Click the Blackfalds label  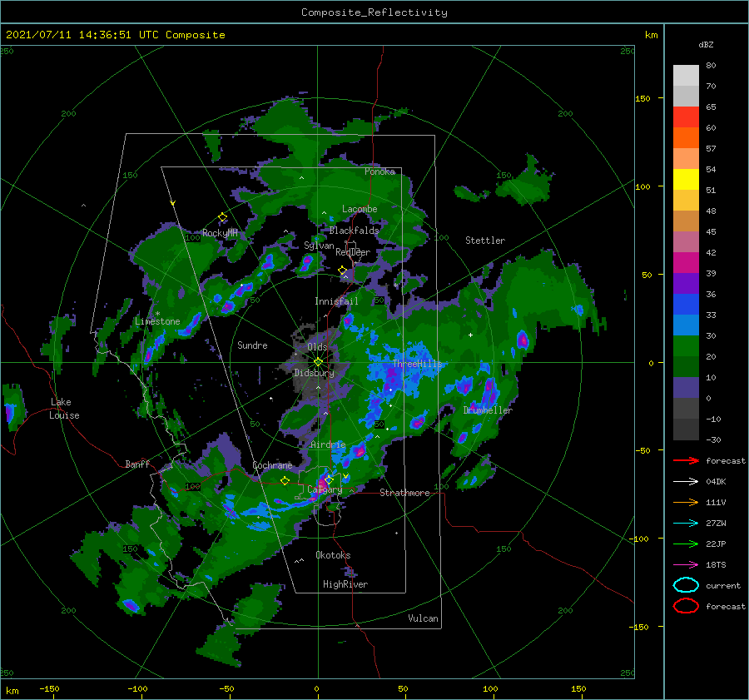coord(354,231)
